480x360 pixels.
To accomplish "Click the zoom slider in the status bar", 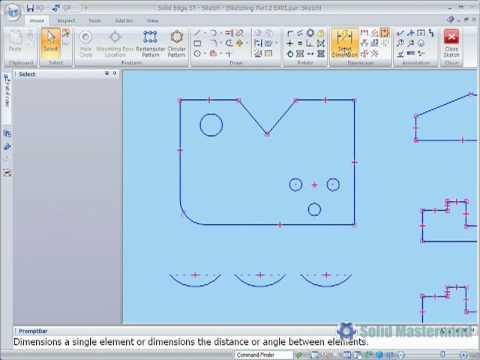I will click(x=443, y=355).
